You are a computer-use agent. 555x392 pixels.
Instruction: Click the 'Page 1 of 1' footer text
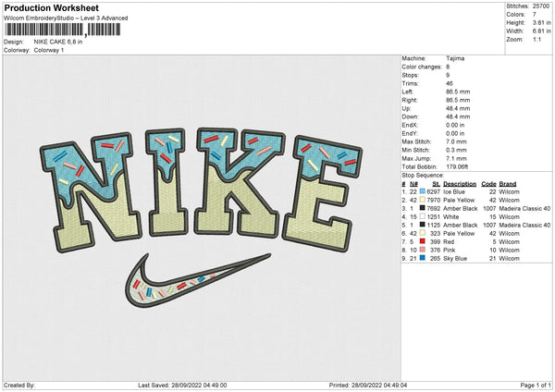click(536, 385)
